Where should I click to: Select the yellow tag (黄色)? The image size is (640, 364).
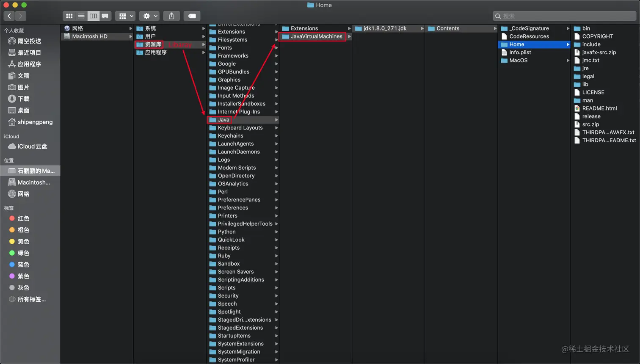(x=30, y=242)
